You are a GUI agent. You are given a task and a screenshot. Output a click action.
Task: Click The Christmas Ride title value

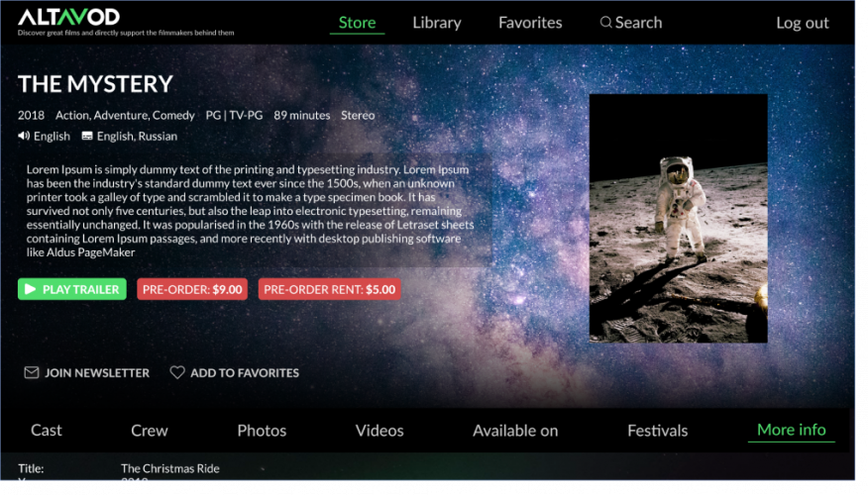click(x=170, y=468)
